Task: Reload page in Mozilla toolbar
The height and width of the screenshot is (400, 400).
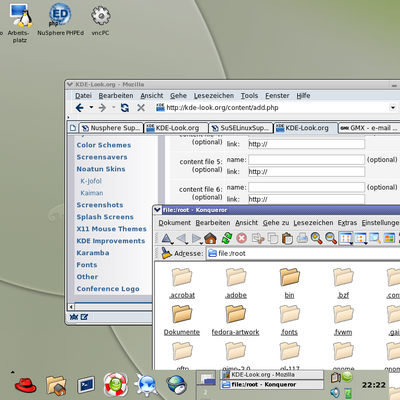Action: [125, 108]
